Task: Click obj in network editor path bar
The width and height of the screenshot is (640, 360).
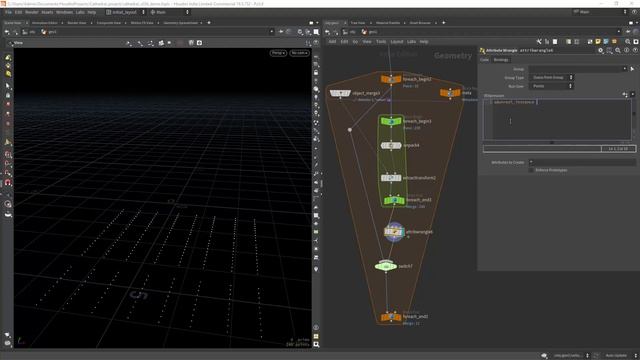Action: pyautogui.click(x=349, y=32)
